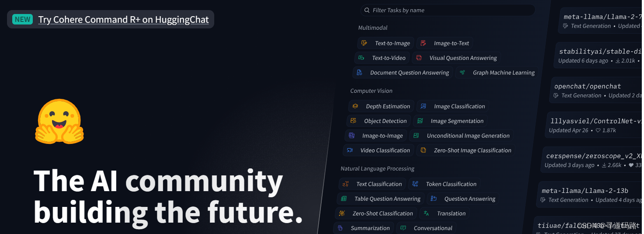Click the Unconditional Image Generation icon
Image resolution: width=644 pixels, height=234 pixels.
pyautogui.click(x=416, y=136)
